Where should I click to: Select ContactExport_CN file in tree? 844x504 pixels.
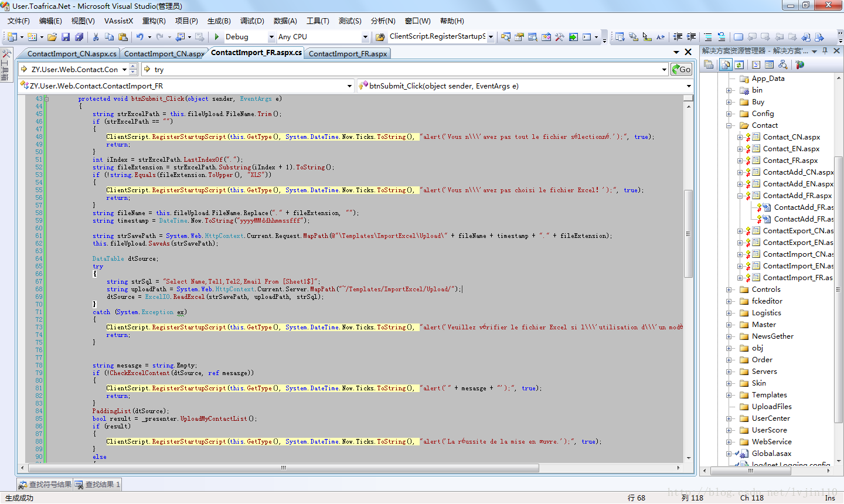pyautogui.click(x=798, y=231)
